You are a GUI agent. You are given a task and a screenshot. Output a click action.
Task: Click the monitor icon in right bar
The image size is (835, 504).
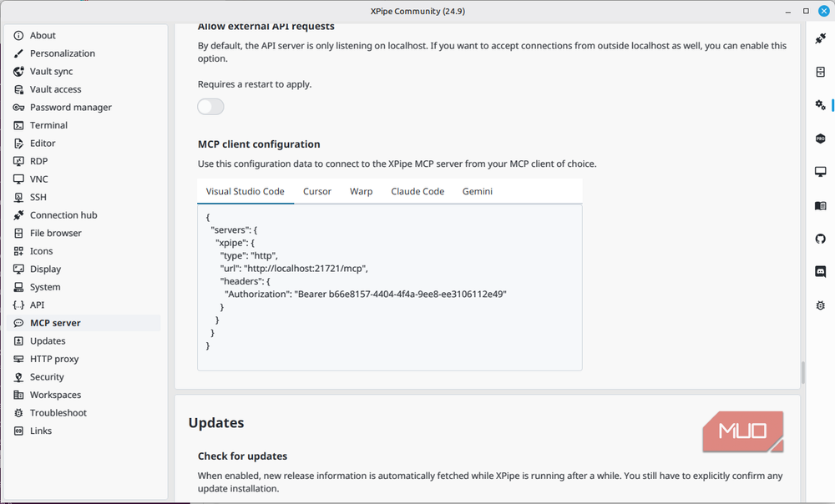click(820, 171)
